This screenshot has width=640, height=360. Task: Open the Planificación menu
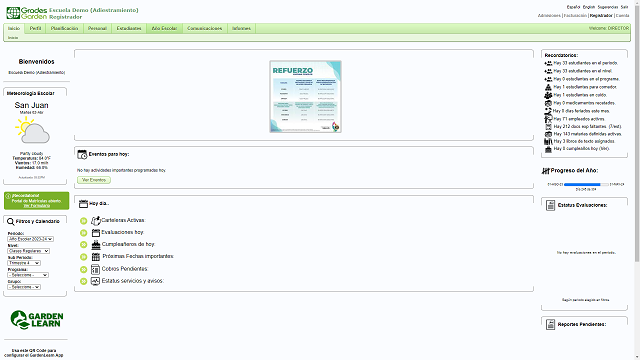click(64, 29)
